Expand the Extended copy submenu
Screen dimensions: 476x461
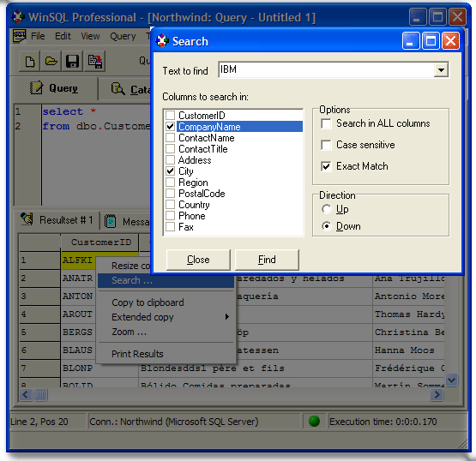point(166,317)
